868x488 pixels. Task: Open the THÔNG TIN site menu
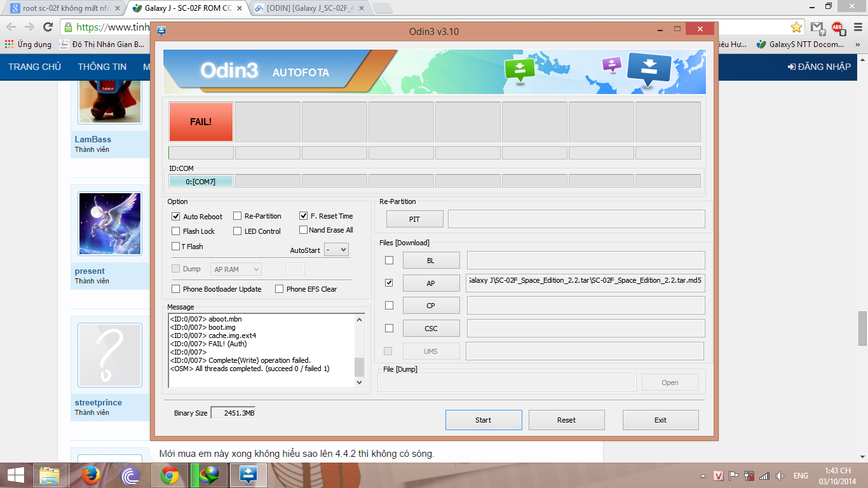tap(102, 67)
